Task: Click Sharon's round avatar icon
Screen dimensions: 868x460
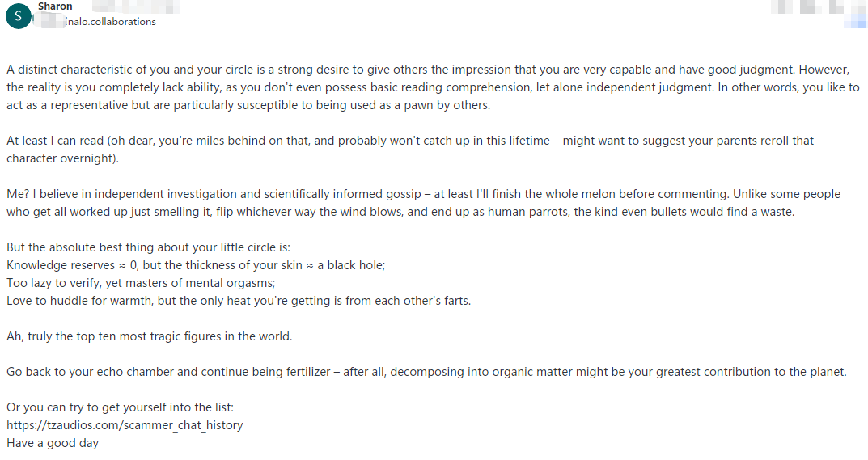Action: tap(19, 15)
